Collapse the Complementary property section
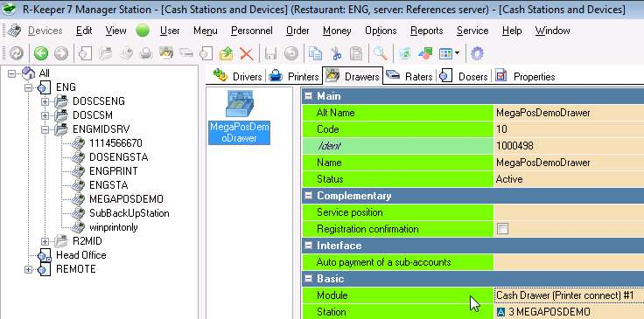 pyautogui.click(x=308, y=196)
